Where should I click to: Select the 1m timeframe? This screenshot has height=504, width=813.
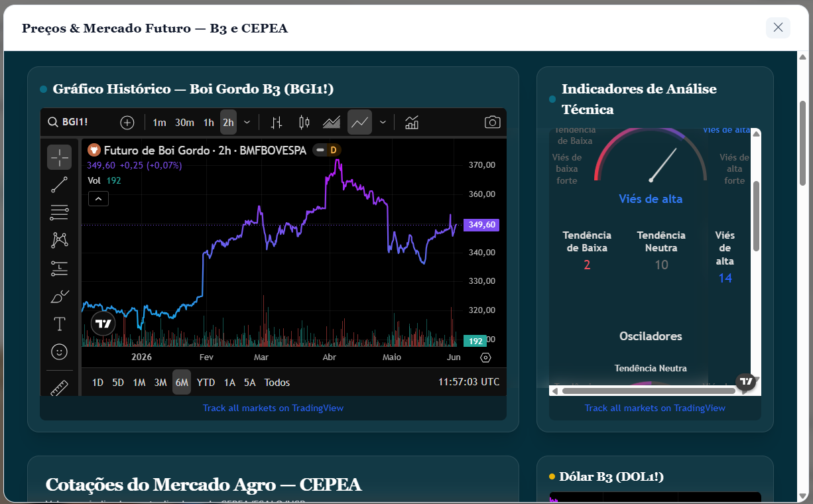[x=159, y=122]
